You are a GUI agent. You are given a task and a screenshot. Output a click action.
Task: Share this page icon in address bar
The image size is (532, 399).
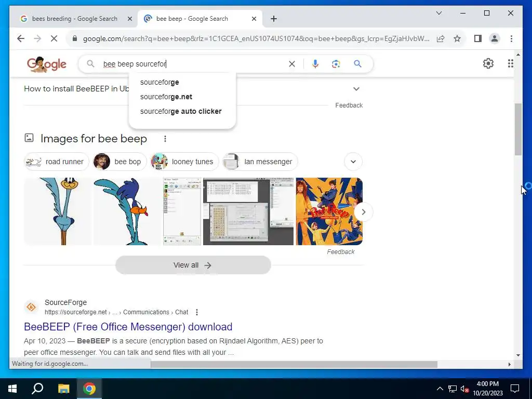click(441, 38)
